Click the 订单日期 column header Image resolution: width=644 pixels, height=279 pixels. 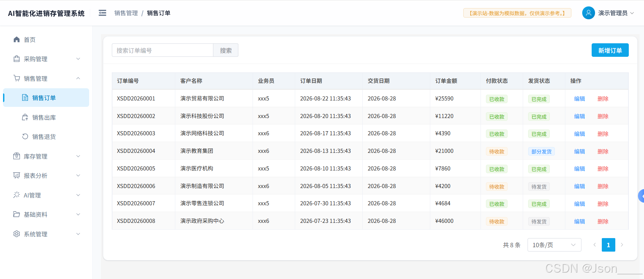point(311,81)
